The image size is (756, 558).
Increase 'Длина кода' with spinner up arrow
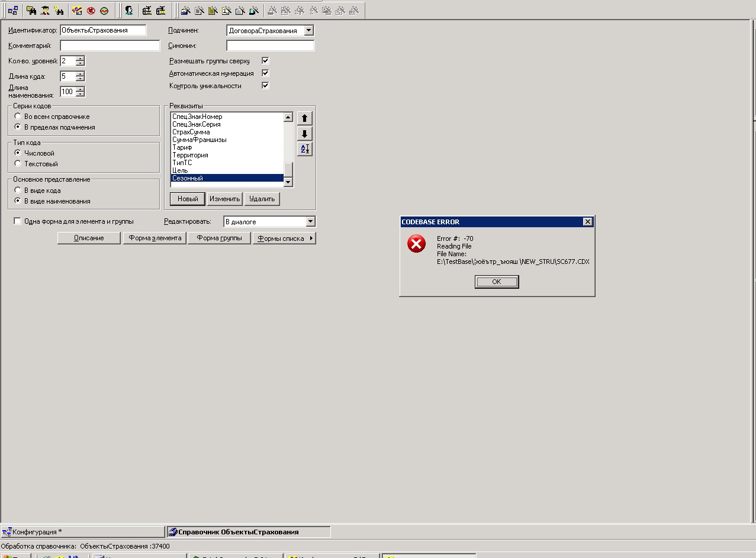pos(80,73)
